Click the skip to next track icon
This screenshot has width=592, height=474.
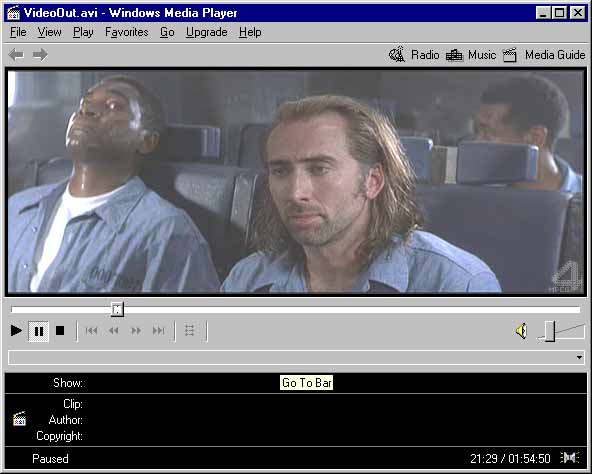pyautogui.click(x=159, y=331)
